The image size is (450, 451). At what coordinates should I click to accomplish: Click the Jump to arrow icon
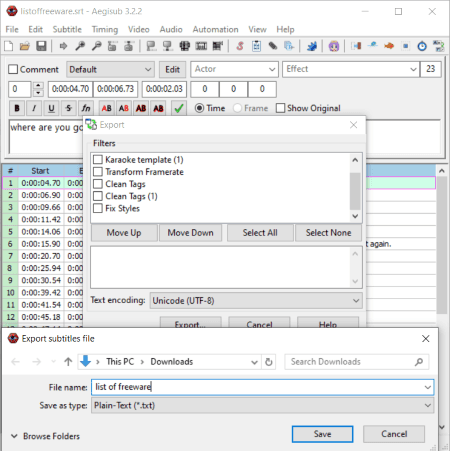(63, 46)
